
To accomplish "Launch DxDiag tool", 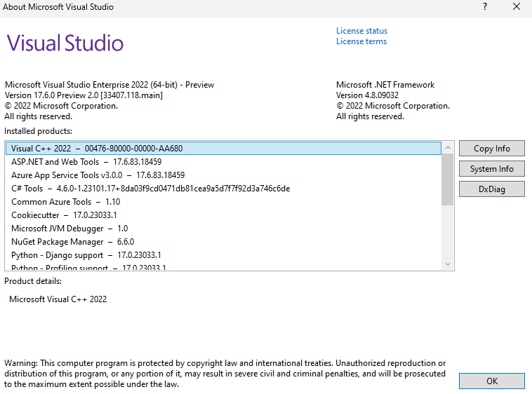I will (491, 189).
